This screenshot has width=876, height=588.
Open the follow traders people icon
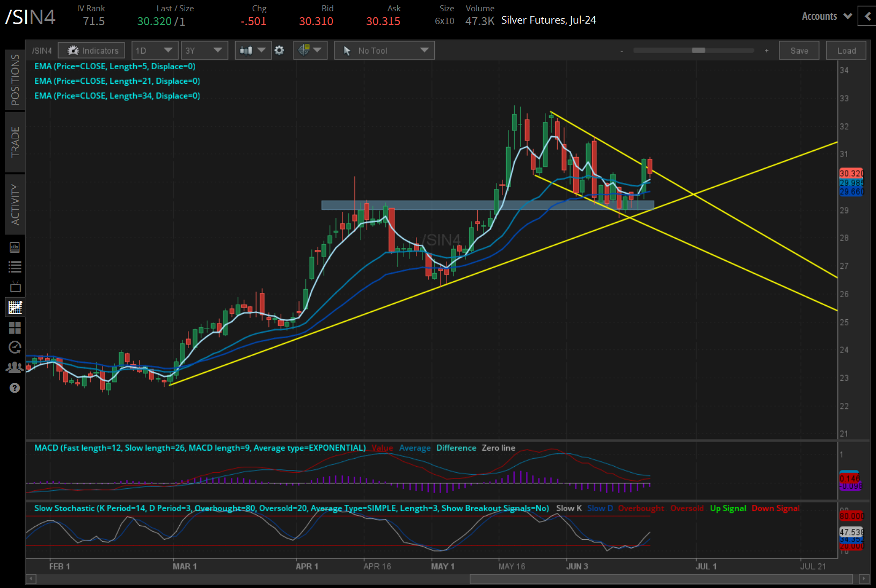[15, 367]
